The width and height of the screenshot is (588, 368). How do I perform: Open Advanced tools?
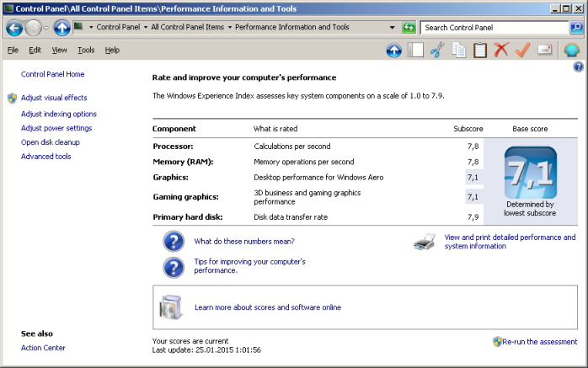click(x=45, y=157)
